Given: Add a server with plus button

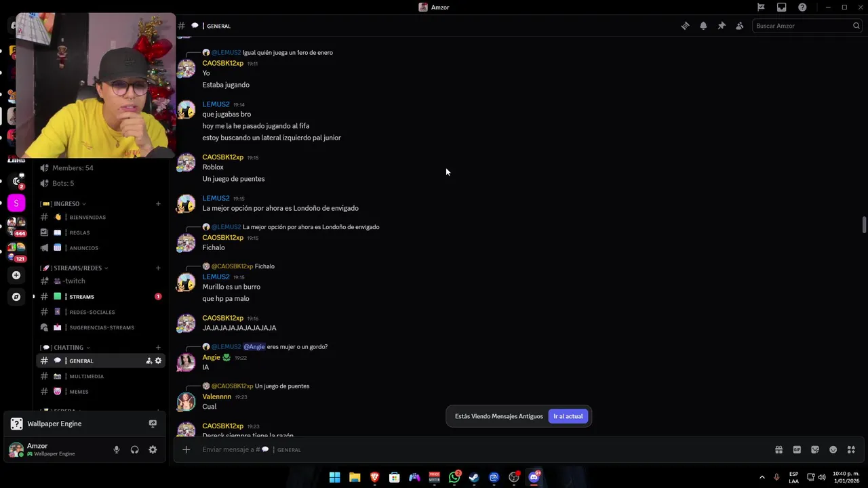Looking at the screenshot, I should [16, 275].
